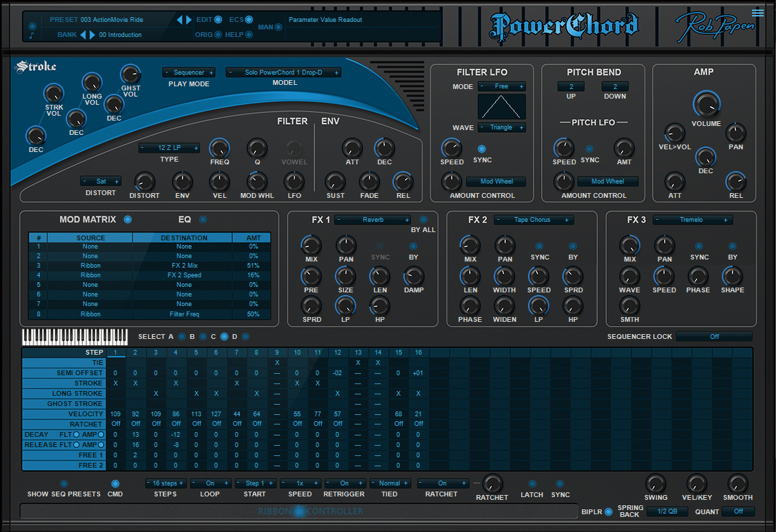Screen dimensions: 776x532
Task: Select mod row 3 Ribbon source
Action: tap(90, 266)
